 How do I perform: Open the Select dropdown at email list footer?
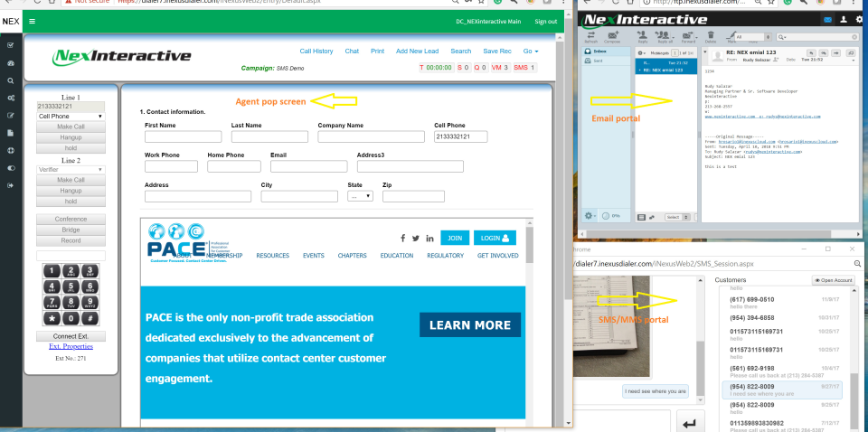pyautogui.click(x=678, y=218)
